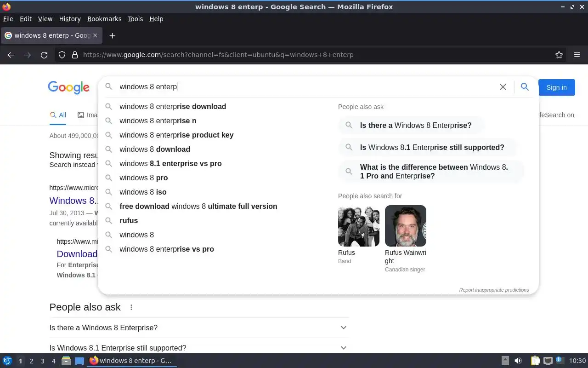
Task: Open the three-dot menu beside People also ask
Action: [x=131, y=307]
